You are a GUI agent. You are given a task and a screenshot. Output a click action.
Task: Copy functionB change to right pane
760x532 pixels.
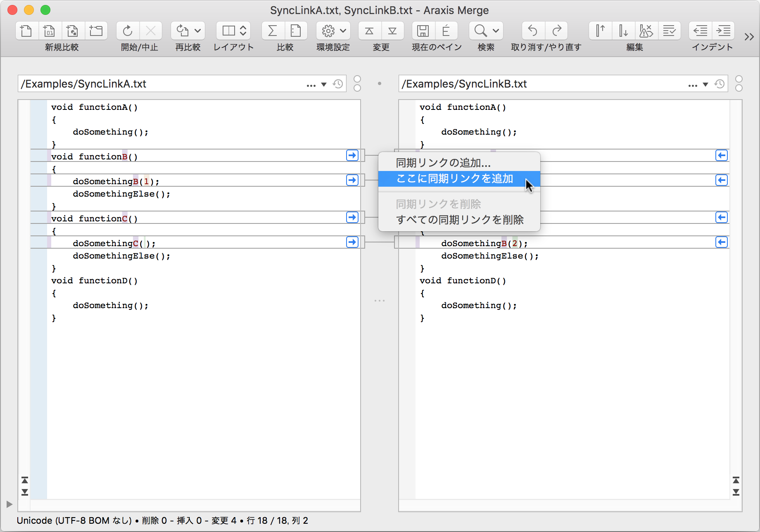click(352, 156)
